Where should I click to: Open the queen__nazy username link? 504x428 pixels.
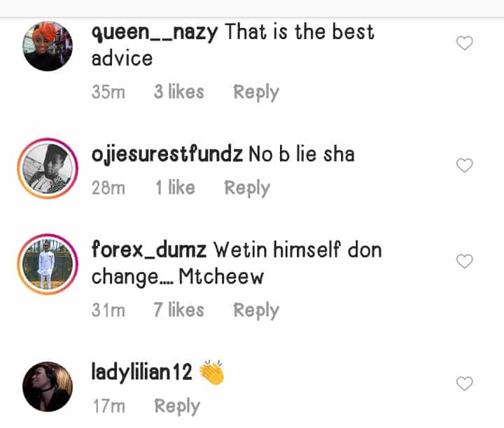pos(155,33)
